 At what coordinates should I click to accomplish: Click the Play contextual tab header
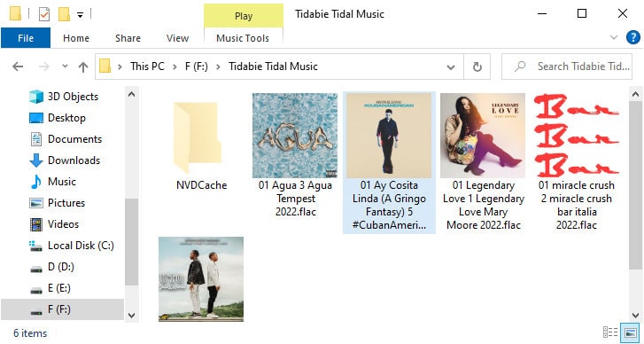click(244, 16)
